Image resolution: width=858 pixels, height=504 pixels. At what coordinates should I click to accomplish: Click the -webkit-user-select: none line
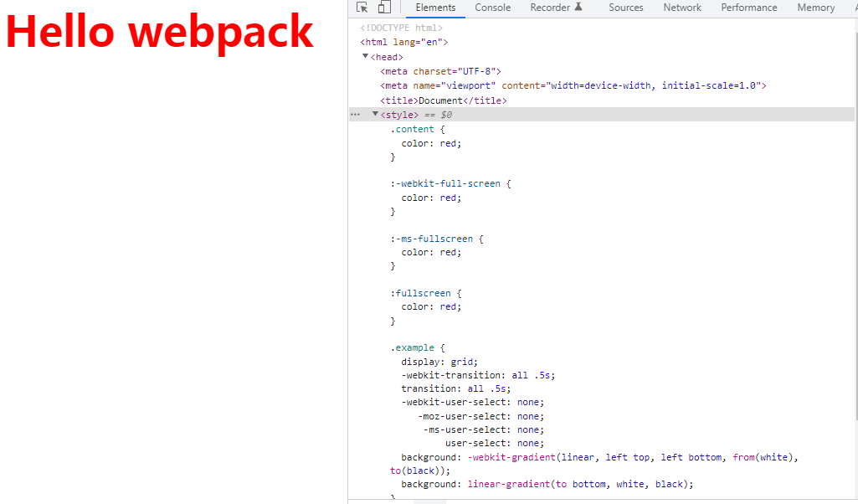coord(473,402)
